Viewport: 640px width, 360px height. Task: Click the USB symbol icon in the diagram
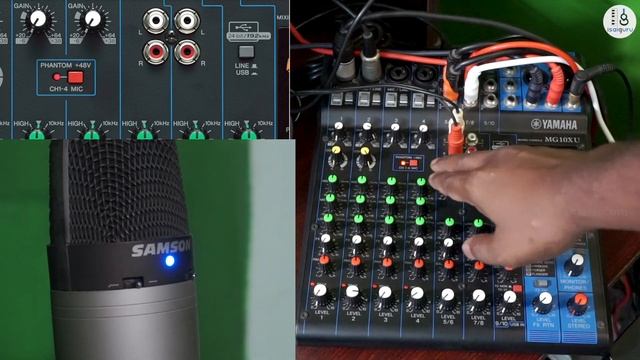click(x=244, y=28)
